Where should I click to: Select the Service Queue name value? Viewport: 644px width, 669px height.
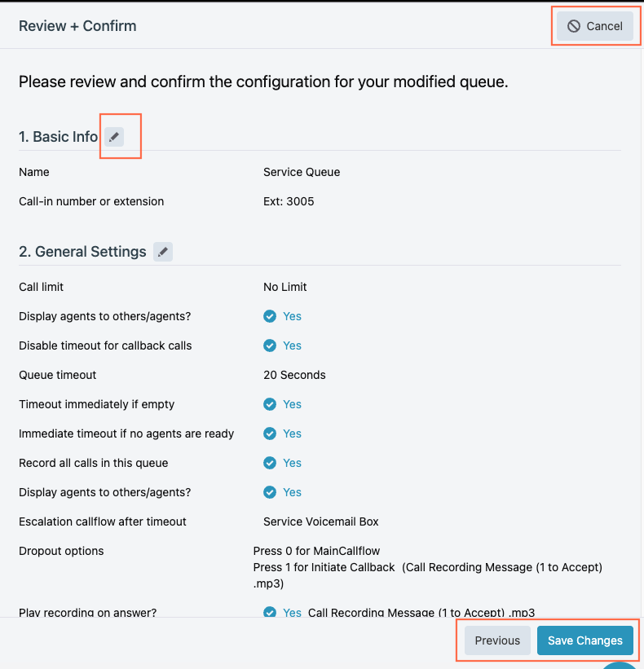(302, 172)
